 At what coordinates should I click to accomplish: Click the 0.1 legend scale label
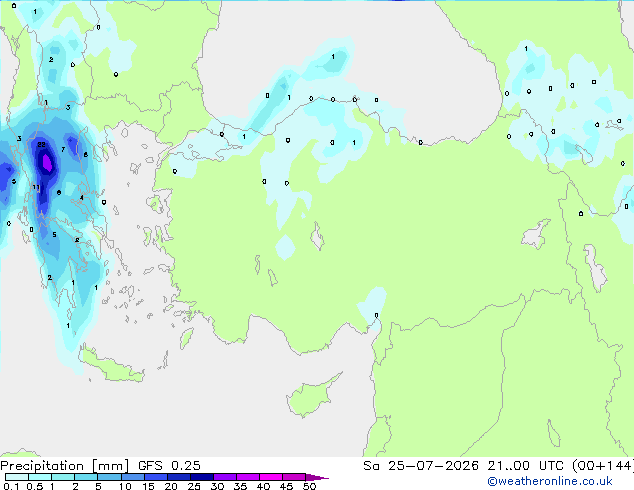(11, 486)
